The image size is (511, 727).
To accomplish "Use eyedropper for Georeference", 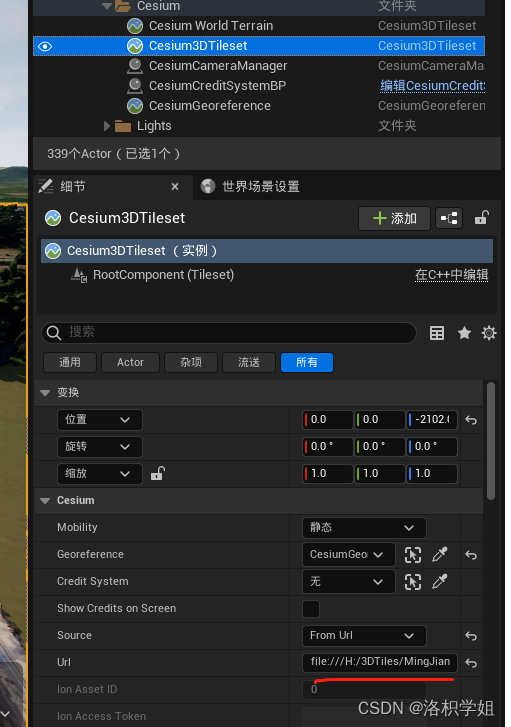I will pos(440,554).
